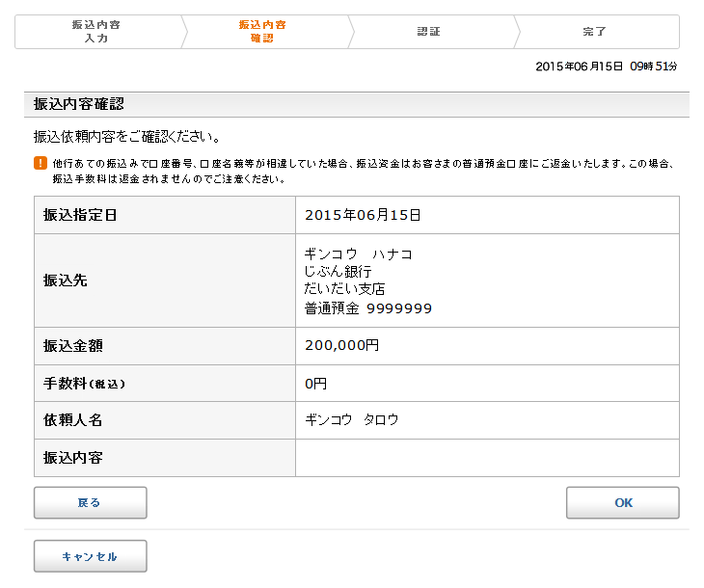The height and width of the screenshot is (588, 704).
Task: Click the 認証 step in progress bar
Action: [x=428, y=31]
